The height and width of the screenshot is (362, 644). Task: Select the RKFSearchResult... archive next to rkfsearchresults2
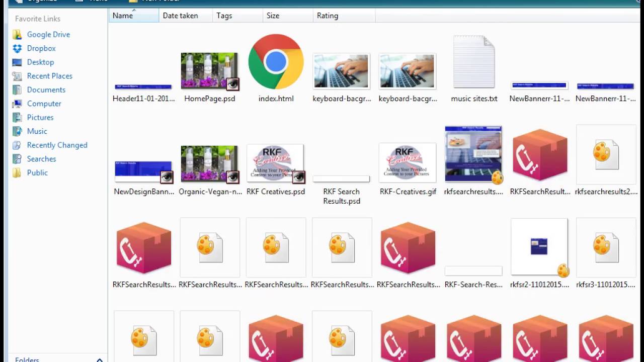[x=540, y=154]
